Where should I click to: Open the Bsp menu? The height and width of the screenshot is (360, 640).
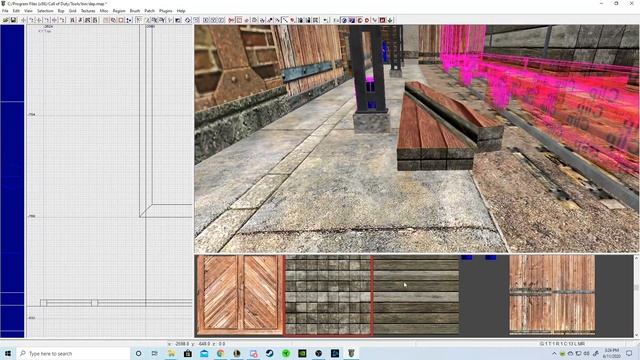tap(61, 11)
